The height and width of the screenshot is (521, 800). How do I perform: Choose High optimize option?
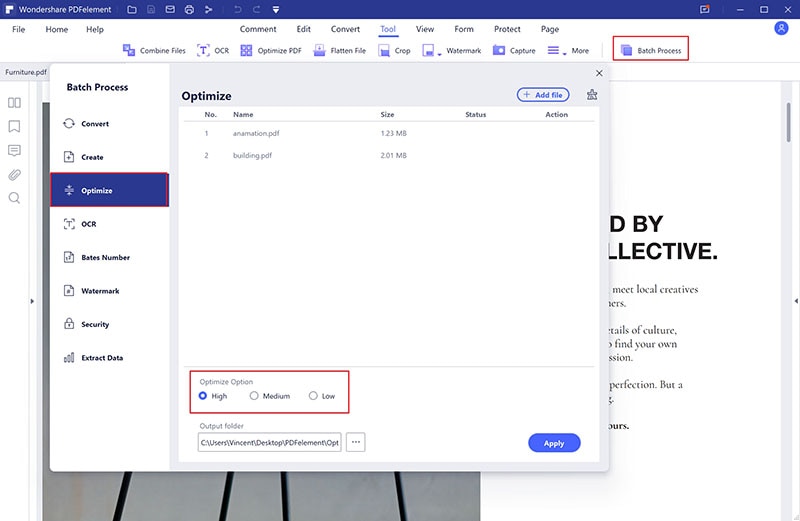tap(213, 396)
